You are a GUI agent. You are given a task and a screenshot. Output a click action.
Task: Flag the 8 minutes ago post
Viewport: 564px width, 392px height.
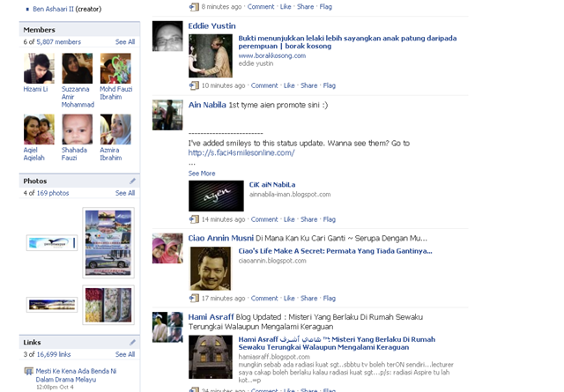[x=325, y=7]
